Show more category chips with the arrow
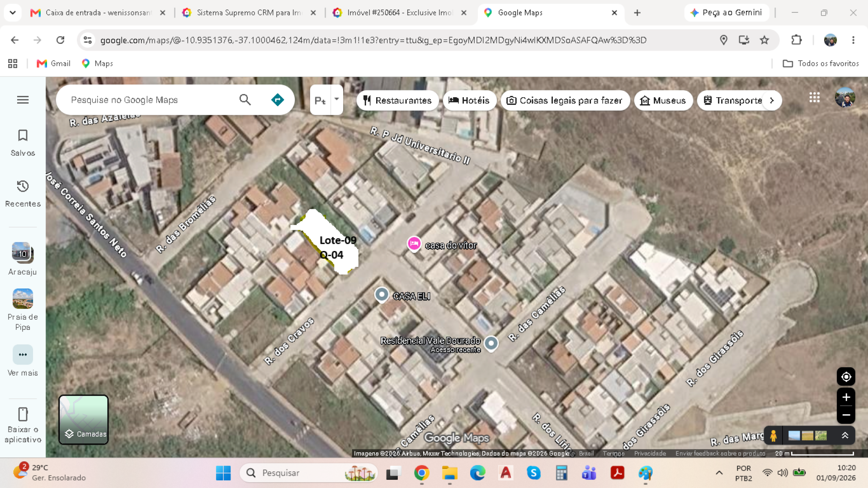This screenshot has height=488, width=868. click(772, 100)
